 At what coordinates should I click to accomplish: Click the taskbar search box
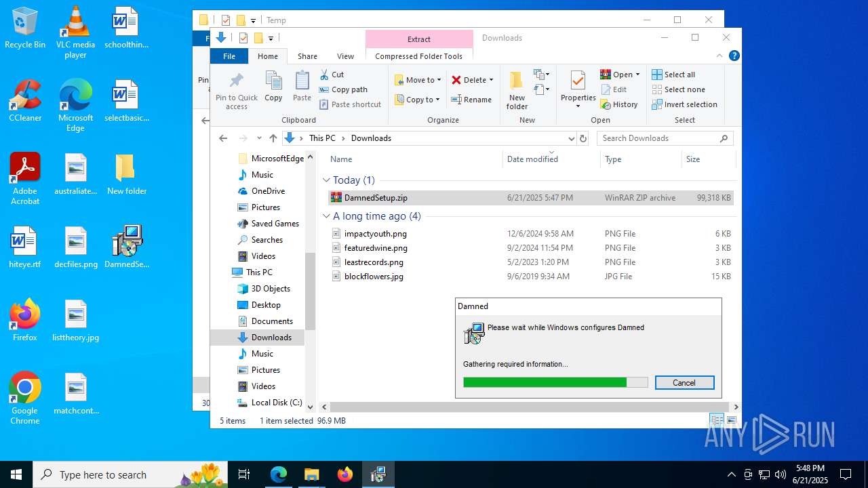(x=131, y=474)
